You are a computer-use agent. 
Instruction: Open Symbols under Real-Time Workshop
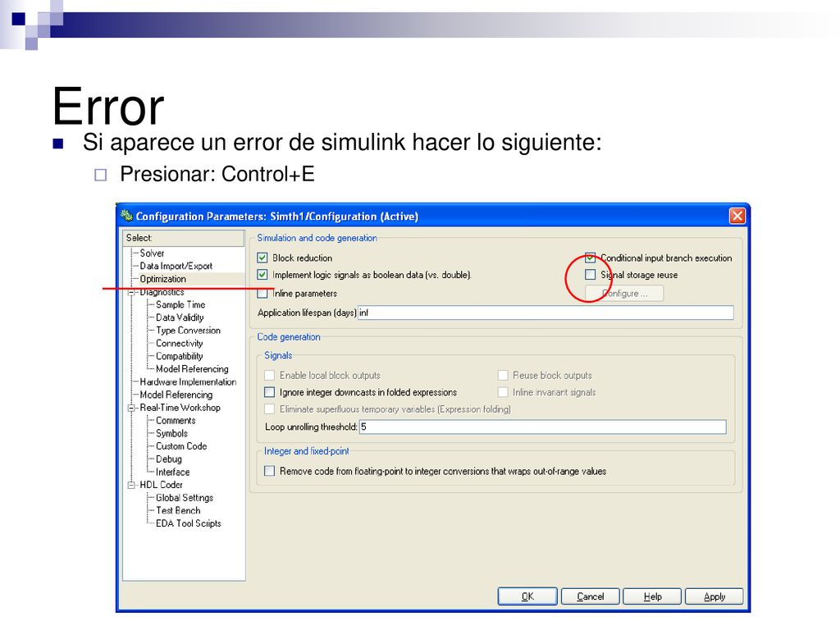171,433
